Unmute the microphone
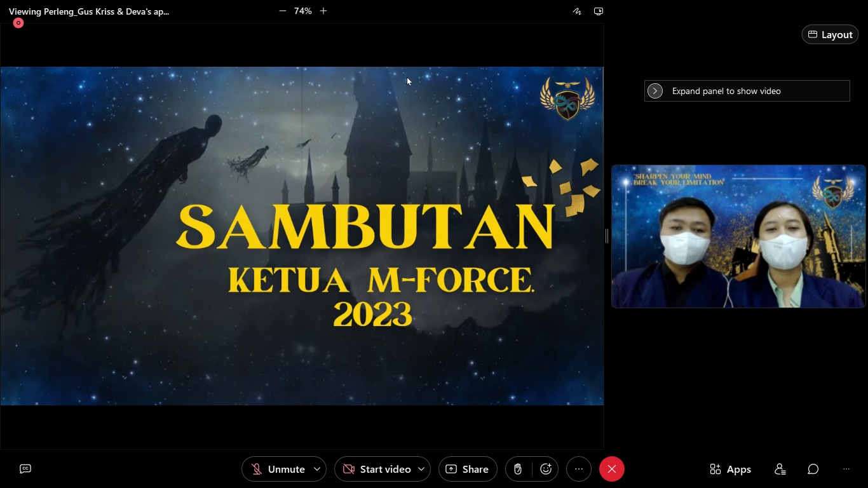 (x=278, y=469)
